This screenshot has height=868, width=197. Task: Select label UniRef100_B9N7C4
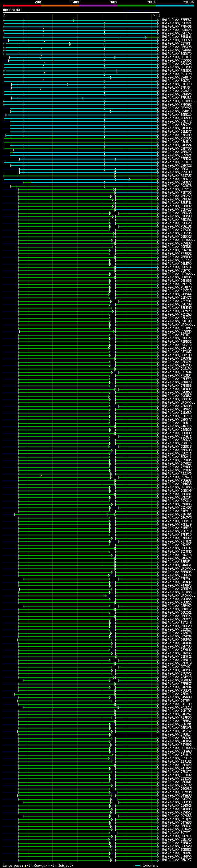(x=177, y=81)
